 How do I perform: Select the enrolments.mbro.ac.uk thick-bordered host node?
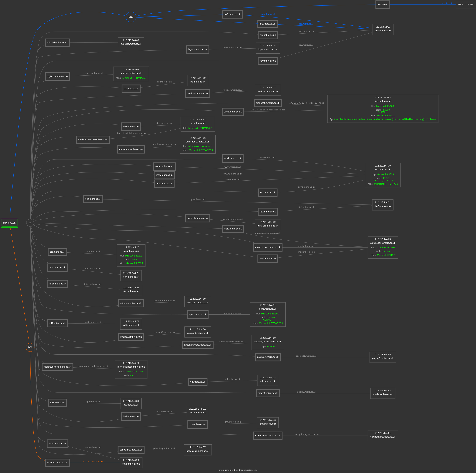[x=131, y=149]
